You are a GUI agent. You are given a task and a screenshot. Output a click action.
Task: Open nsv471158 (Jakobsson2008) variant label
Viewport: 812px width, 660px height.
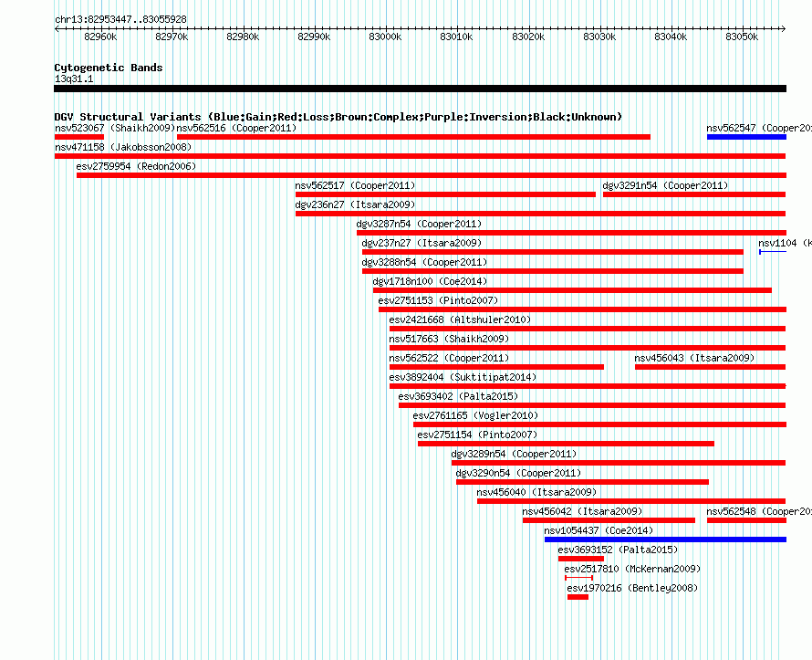pos(123,147)
